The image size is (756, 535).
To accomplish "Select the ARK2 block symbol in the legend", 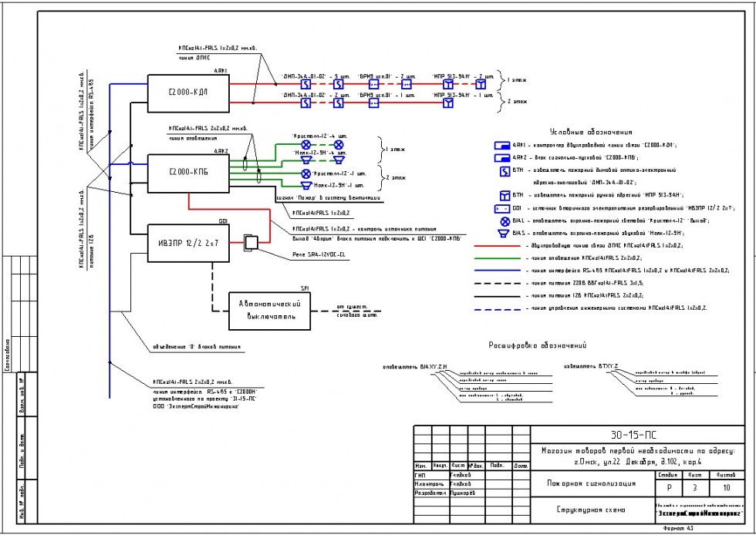I will 501,156.
